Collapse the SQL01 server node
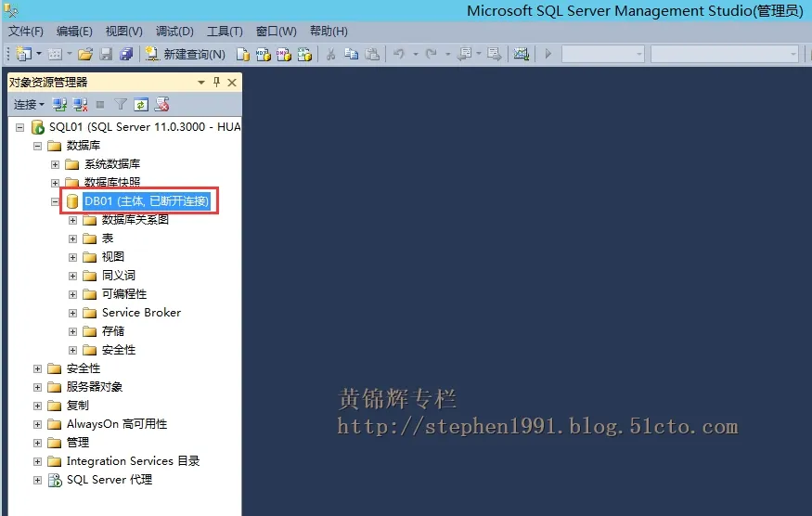This screenshot has height=516, width=812. coord(19,127)
